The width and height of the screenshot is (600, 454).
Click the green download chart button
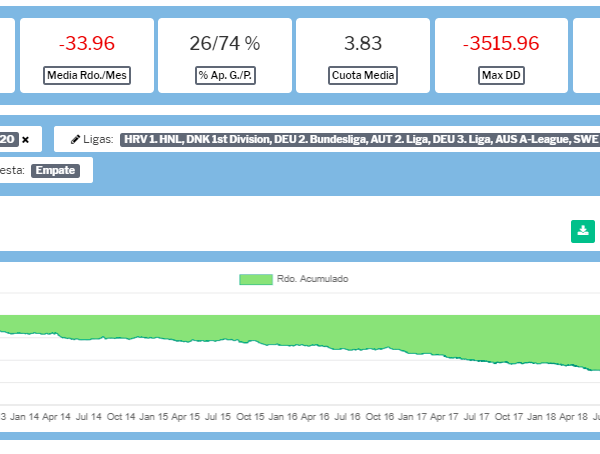(x=583, y=231)
